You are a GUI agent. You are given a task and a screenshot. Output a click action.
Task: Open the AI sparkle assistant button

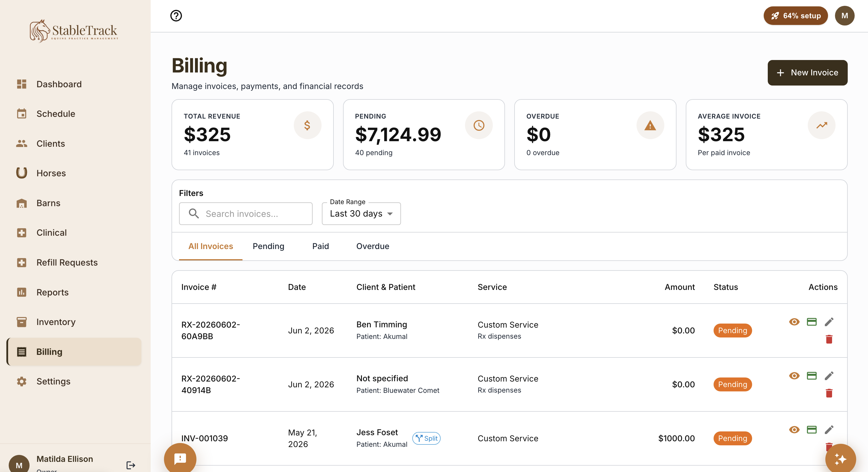click(840, 459)
